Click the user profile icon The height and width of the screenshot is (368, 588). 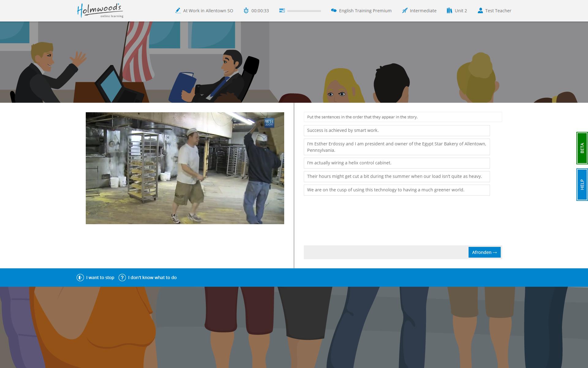(x=480, y=11)
